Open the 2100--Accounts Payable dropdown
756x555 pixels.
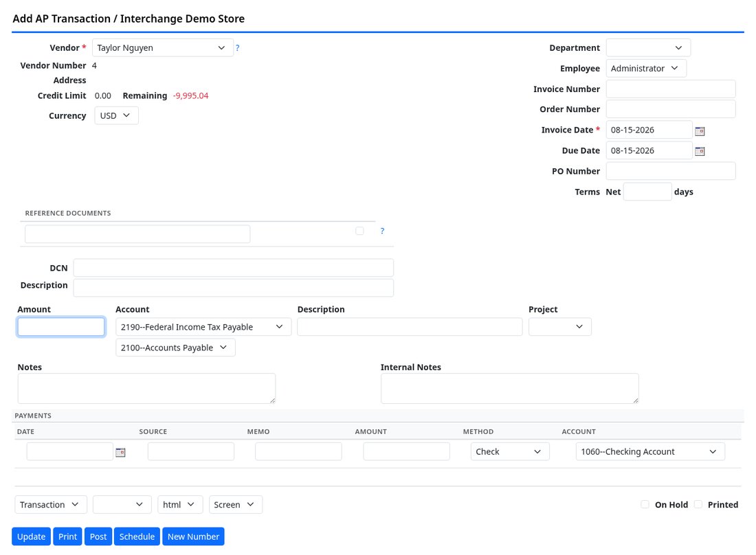[175, 348]
